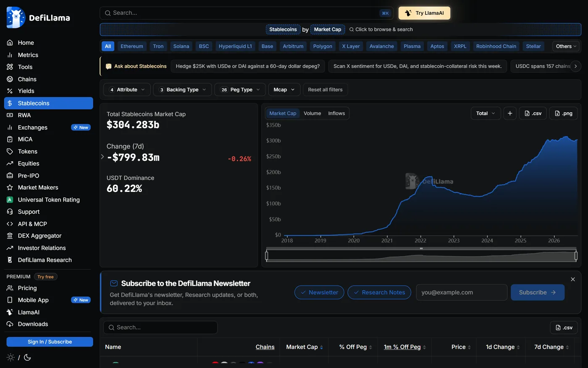
Task: Focus the newsletter email input field
Action: [x=462, y=292]
